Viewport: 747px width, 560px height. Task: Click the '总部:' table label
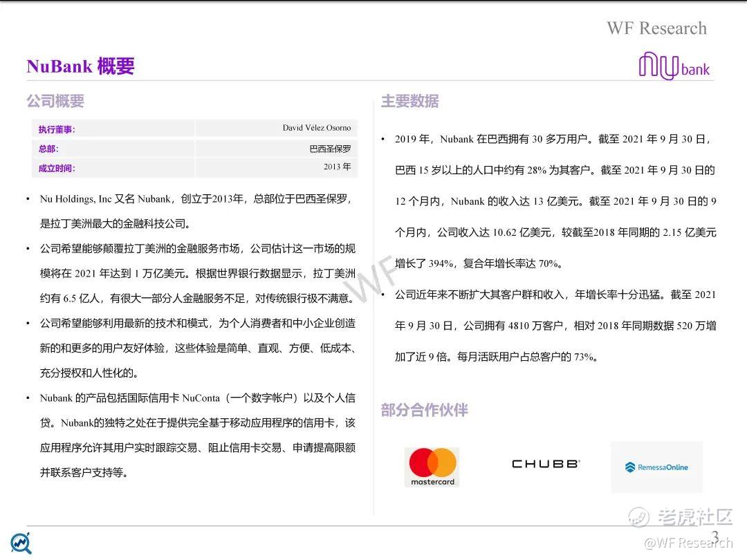click(48, 149)
